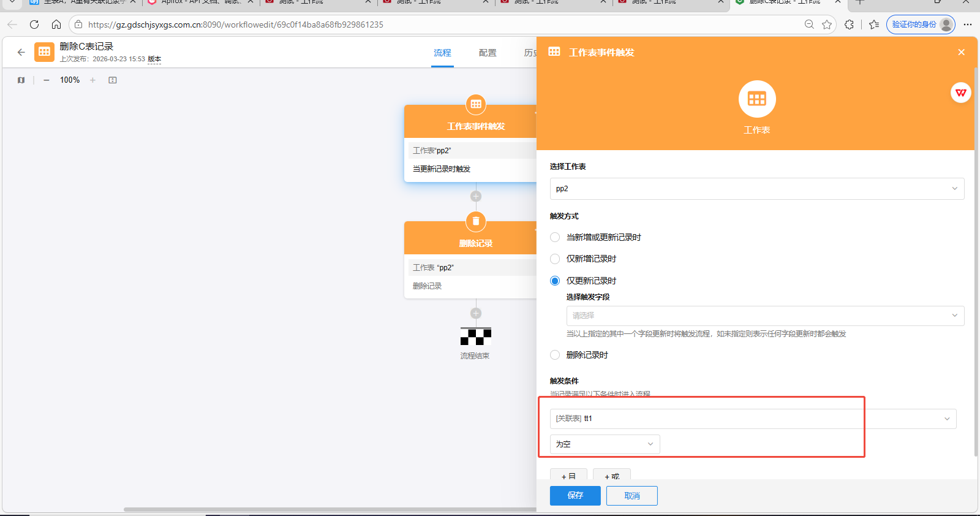Viewport: 980px width, 516px height.
Task: Zoom out the canvas with minus icon
Action: click(47, 80)
